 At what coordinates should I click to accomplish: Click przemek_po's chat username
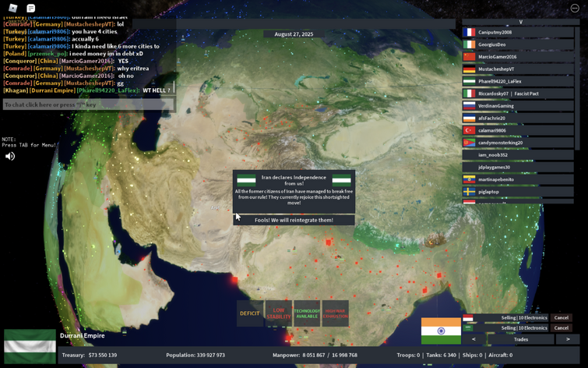(x=47, y=54)
